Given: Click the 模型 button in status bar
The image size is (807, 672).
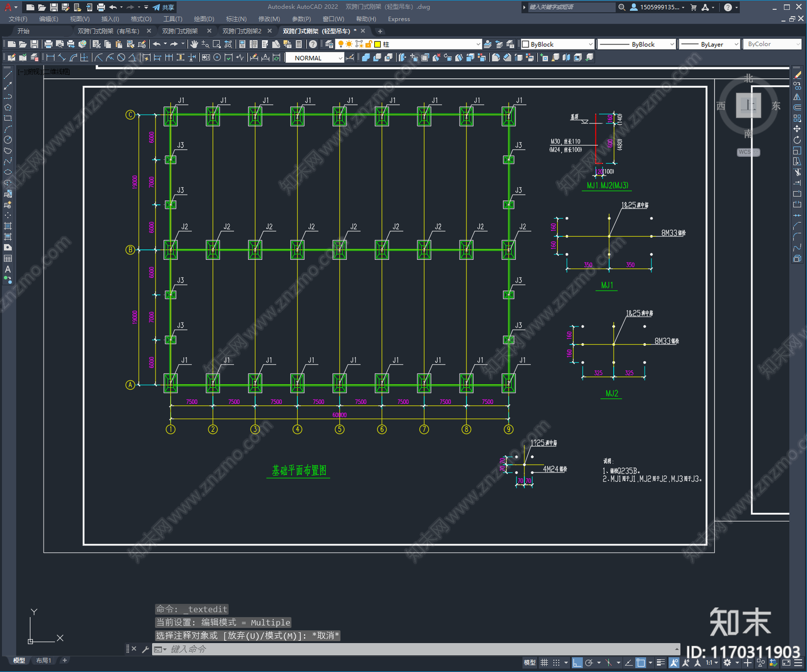Looking at the screenshot, I should (530, 662).
